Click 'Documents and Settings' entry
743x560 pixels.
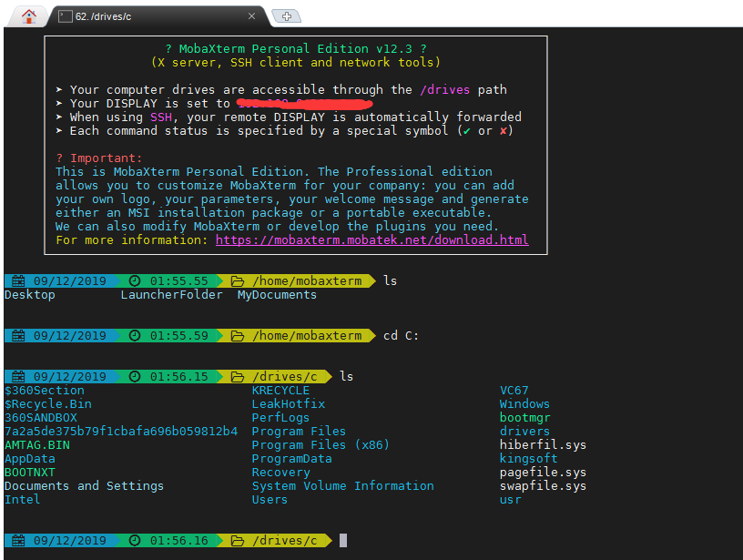(x=85, y=486)
